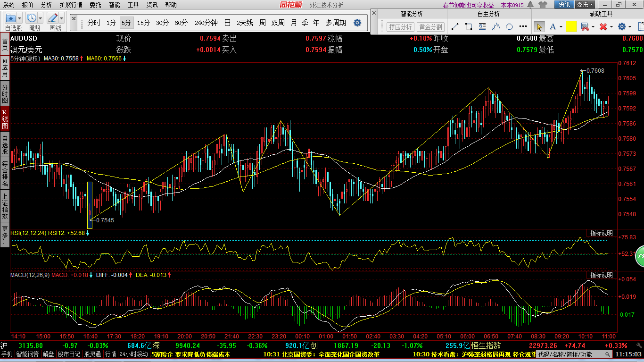Switch to 多周期 view
Image resolution: width=644 pixels, height=362 pixels.
336,23
